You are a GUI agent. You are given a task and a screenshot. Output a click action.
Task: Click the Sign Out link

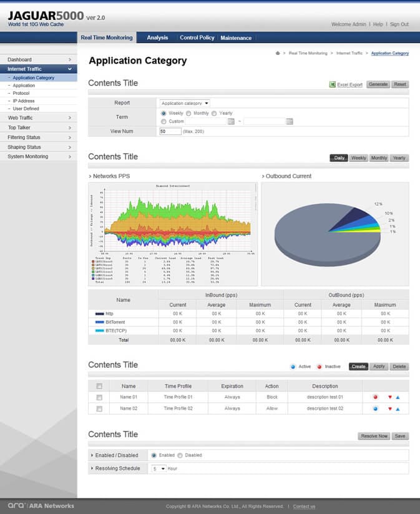coord(399,24)
